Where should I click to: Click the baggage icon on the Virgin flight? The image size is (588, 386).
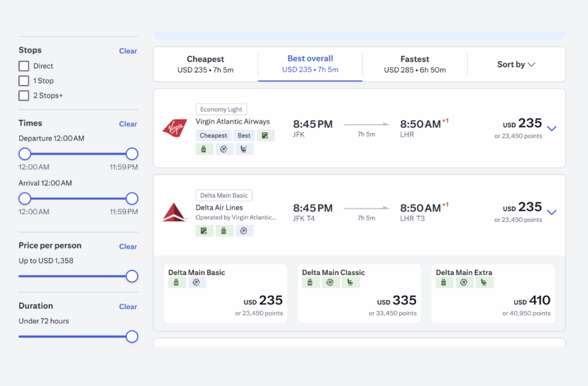point(204,149)
